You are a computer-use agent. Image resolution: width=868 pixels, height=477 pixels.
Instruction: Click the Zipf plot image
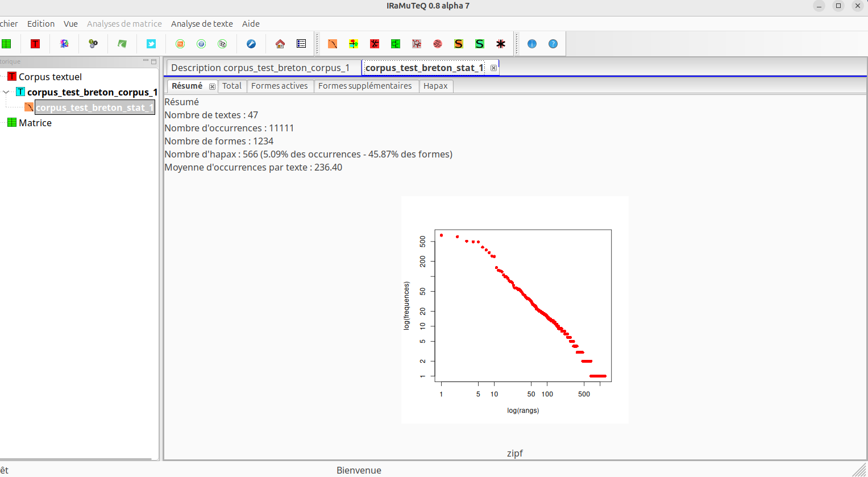point(515,310)
